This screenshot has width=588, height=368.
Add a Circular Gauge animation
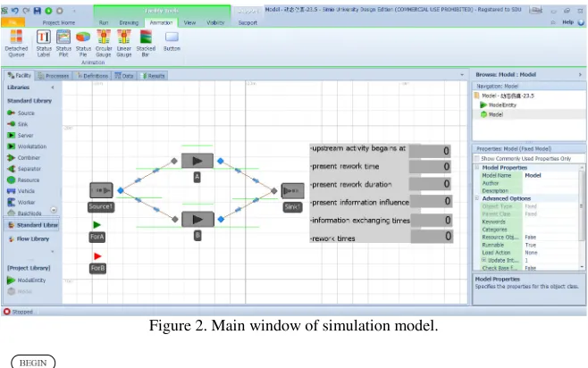[104, 44]
